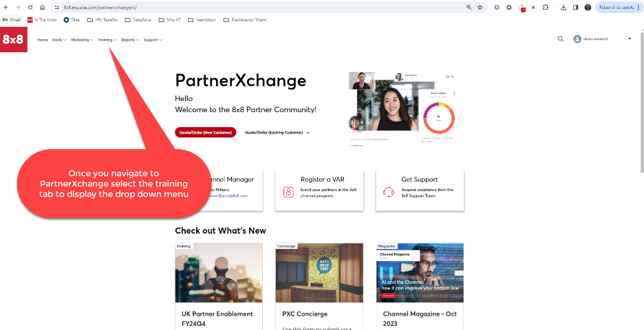Reload the page with the refresh icon
The image size is (644, 330).
pos(30,8)
